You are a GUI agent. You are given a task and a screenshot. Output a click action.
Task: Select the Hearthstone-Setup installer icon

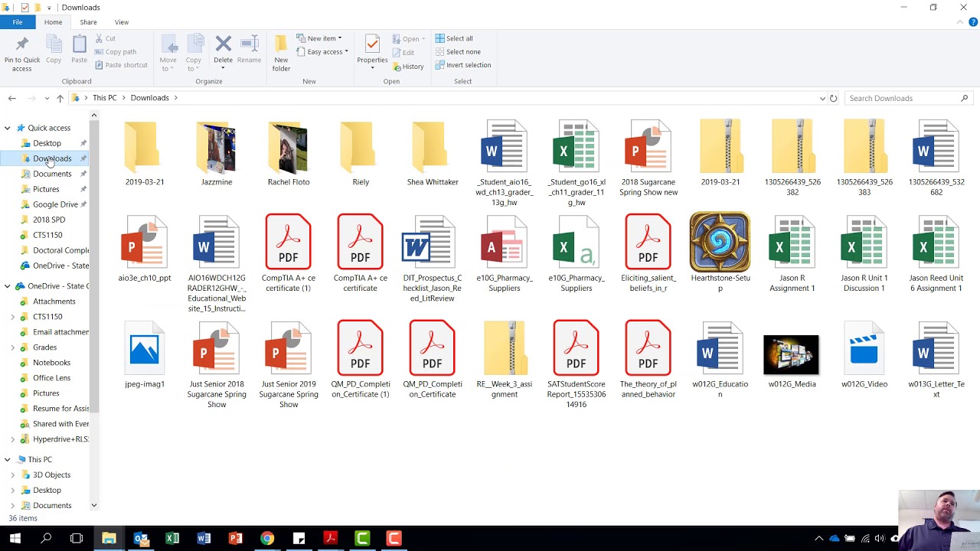point(720,253)
